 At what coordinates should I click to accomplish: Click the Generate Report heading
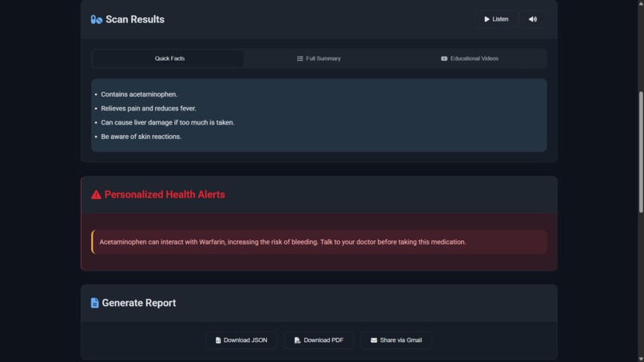point(139,303)
